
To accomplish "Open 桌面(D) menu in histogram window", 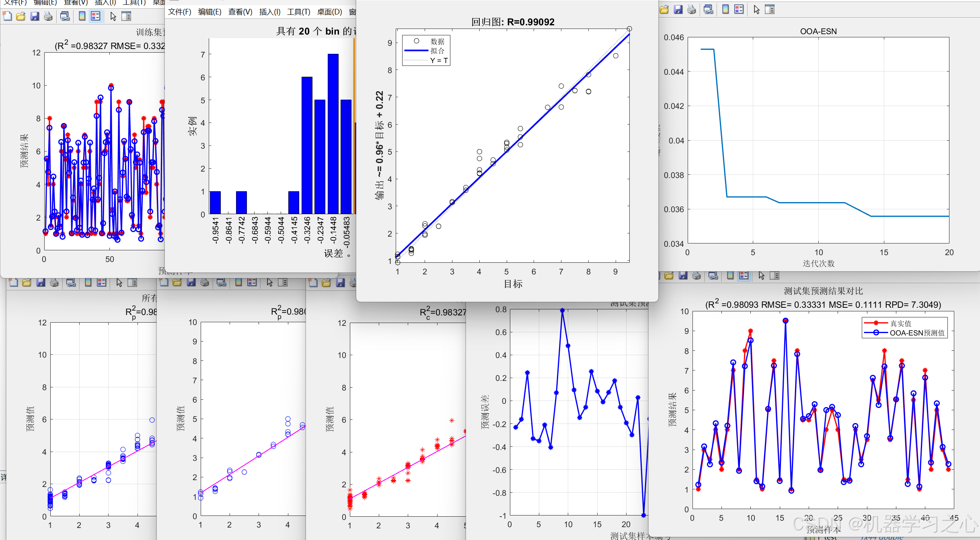I will 329,12.
